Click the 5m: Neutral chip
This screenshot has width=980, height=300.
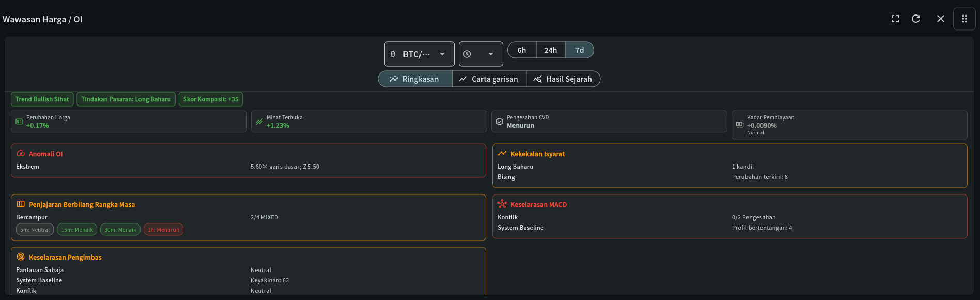coord(35,230)
